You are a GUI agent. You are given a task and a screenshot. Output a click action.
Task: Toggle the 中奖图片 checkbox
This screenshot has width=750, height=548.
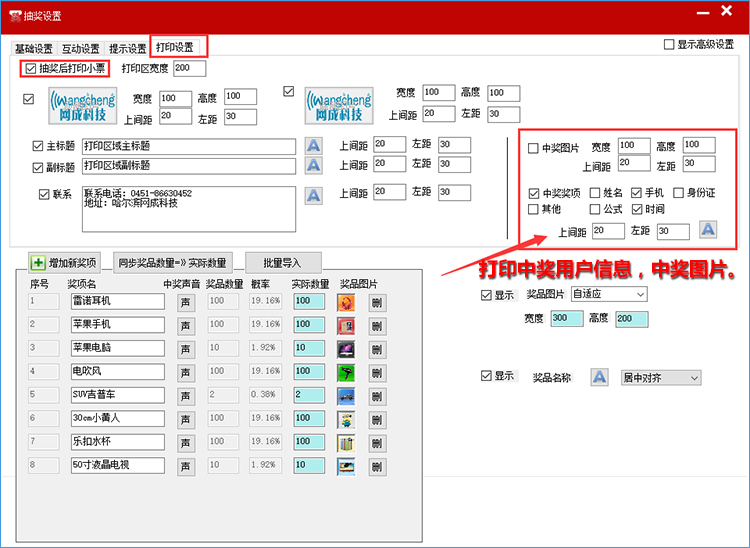tap(533, 148)
